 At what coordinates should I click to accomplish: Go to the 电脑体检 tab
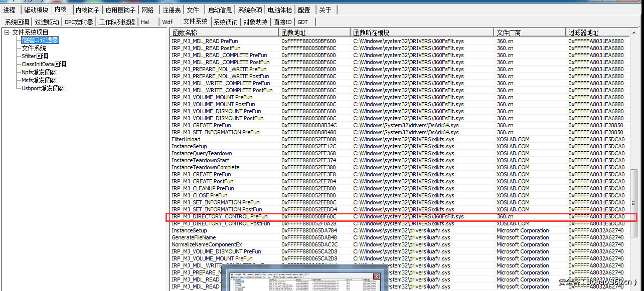[x=280, y=10]
